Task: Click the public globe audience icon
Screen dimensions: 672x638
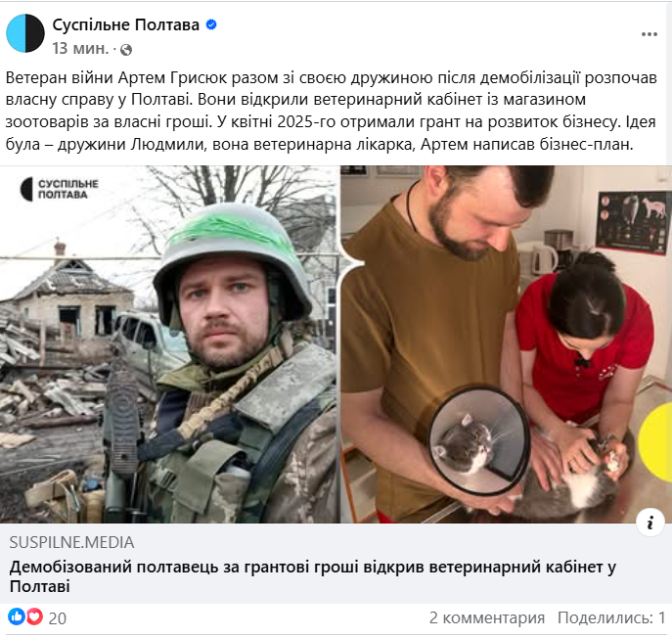Action: 126,50
